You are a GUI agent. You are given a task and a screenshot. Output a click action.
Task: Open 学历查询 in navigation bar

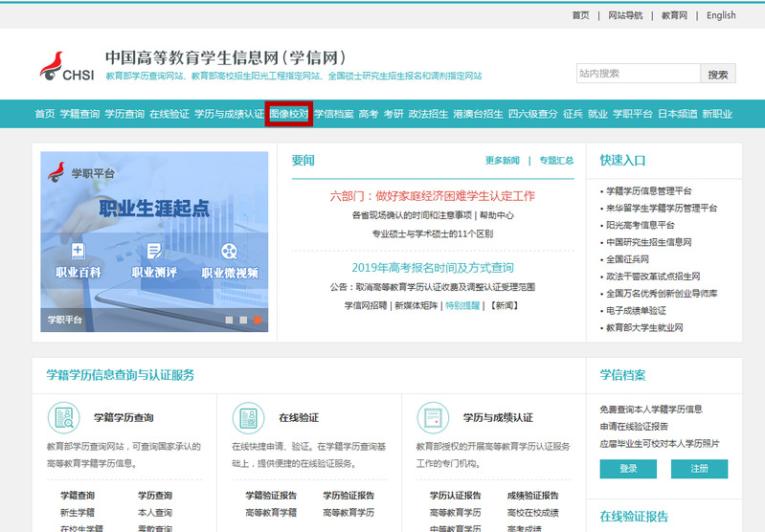click(x=124, y=114)
